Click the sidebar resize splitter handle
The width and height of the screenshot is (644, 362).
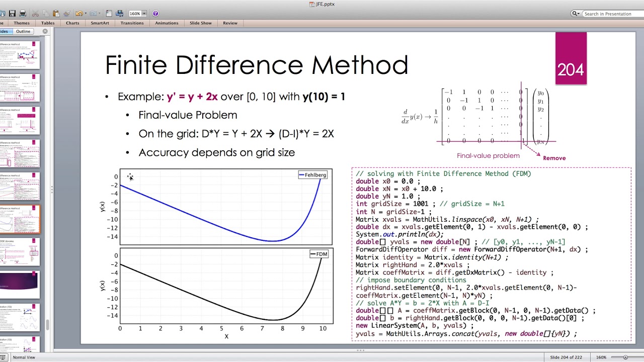pyautogui.click(x=51, y=189)
